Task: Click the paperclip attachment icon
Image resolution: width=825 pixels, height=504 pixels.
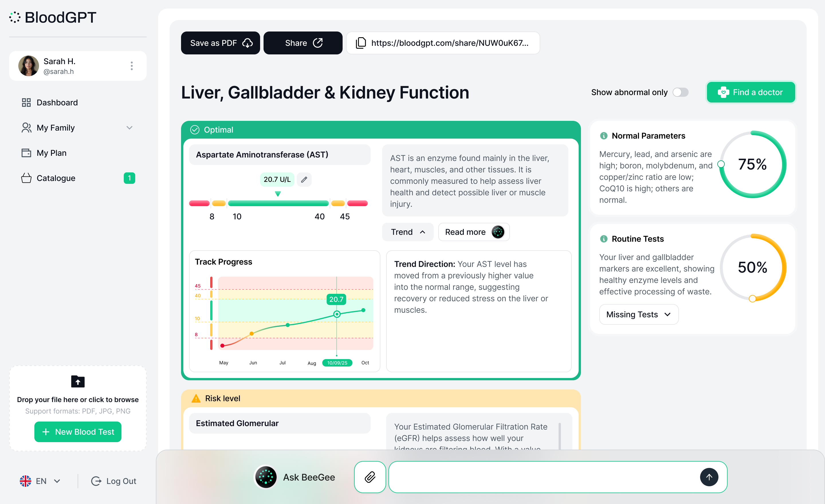Action: tap(370, 477)
